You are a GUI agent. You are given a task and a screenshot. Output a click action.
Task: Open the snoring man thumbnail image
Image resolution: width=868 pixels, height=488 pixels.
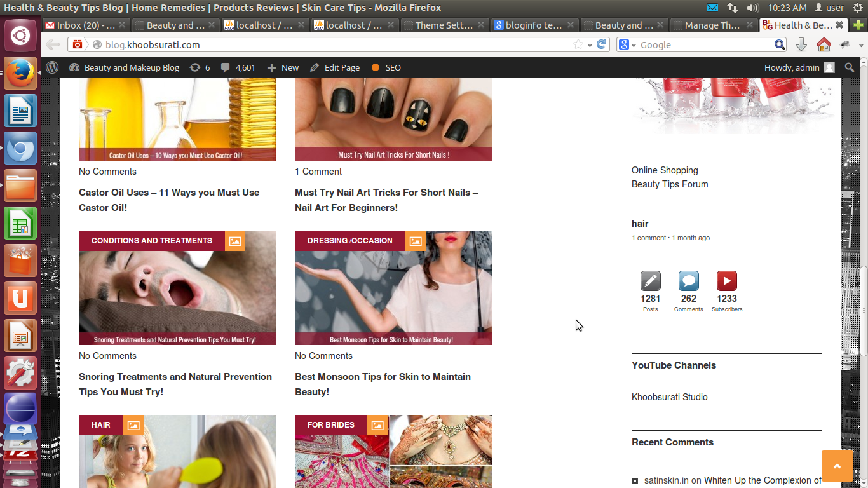tap(177, 288)
